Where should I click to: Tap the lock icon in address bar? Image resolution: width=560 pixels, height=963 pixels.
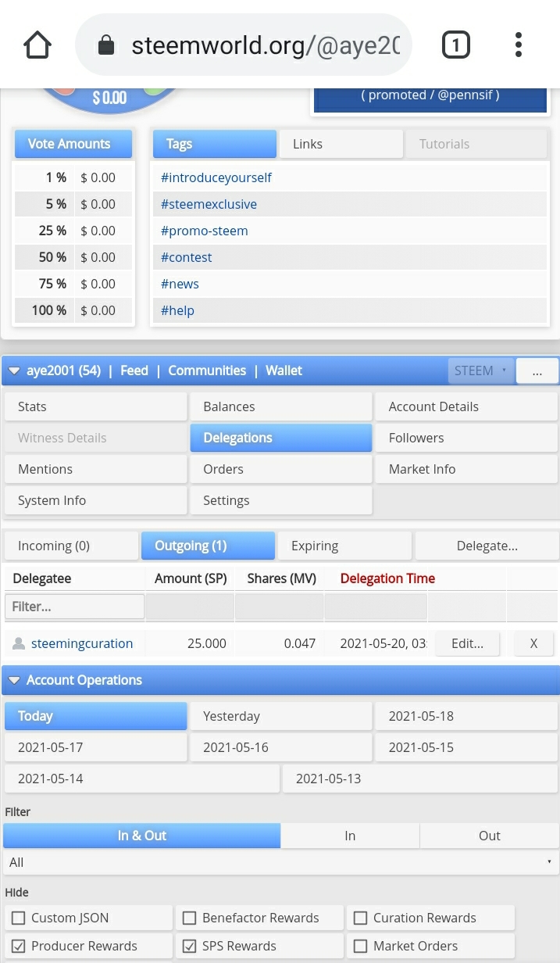pyautogui.click(x=107, y=45)
